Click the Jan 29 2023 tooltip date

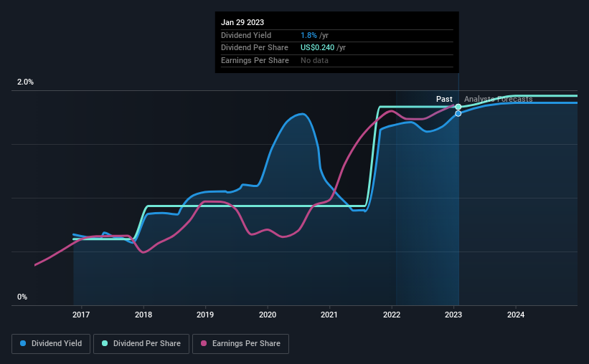pyautogui.click(x=242, y=22)
